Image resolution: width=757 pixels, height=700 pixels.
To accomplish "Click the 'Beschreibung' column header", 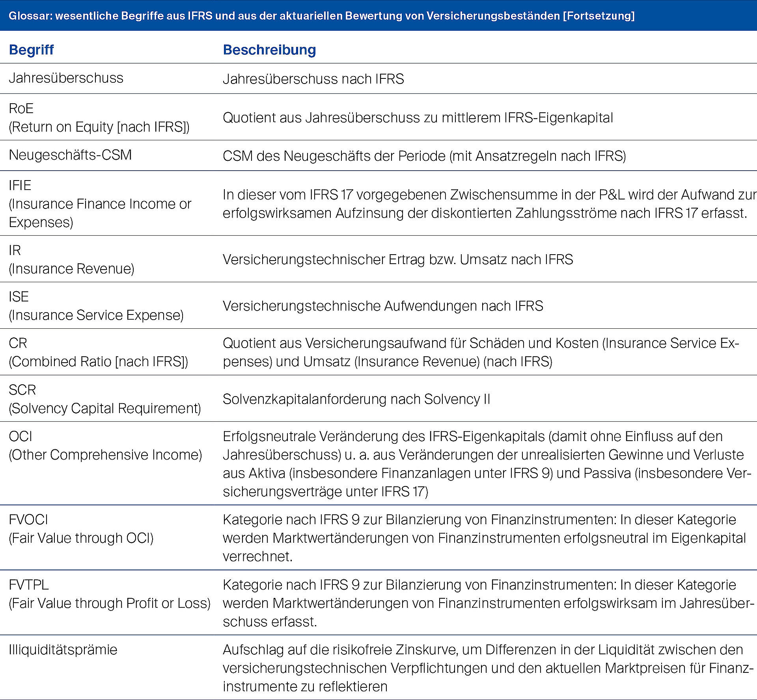I will (x=269, y=50).
